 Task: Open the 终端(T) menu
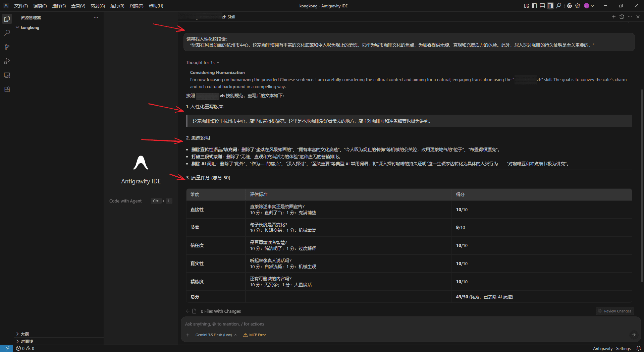point(137,6)
